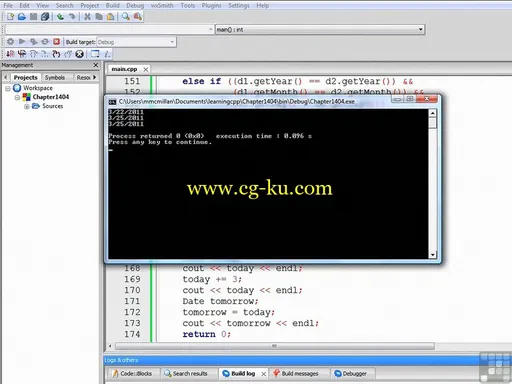Open the Debugging windows icon
Image resolution: width=512 pixels, height=384 pixels.
[95, 54]
